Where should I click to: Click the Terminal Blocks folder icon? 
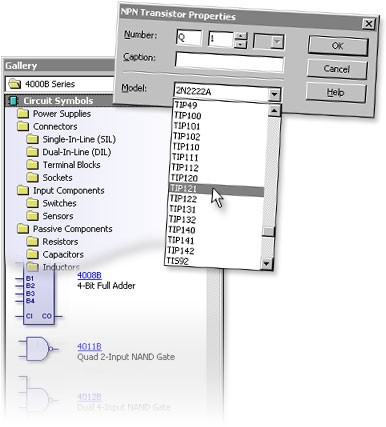click(32, 165)
